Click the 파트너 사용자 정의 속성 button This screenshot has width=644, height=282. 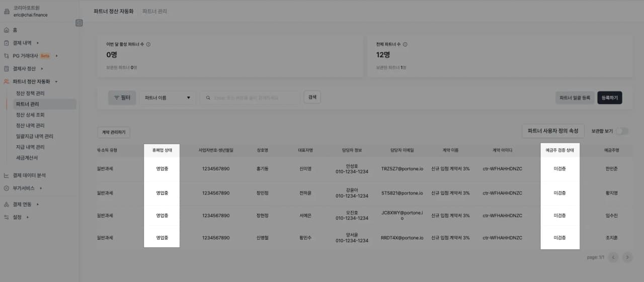[553, 131]
